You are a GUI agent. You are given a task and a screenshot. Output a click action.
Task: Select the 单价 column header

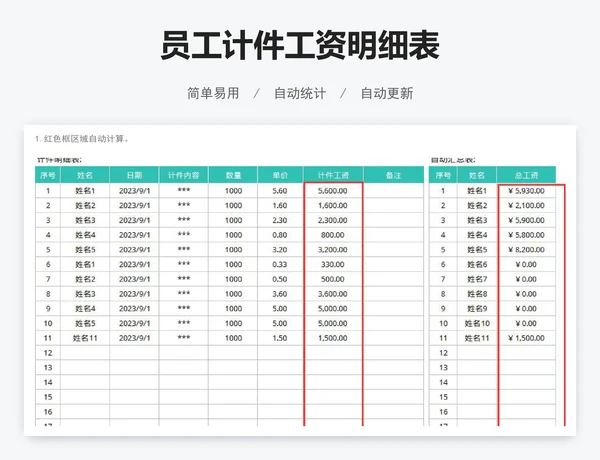(x=280, y=175)
